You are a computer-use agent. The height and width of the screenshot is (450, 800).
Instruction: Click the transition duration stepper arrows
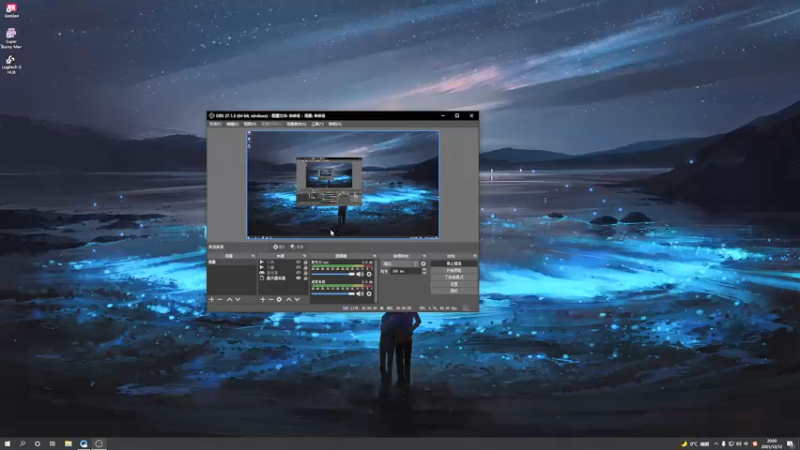(x=424, y=271)
